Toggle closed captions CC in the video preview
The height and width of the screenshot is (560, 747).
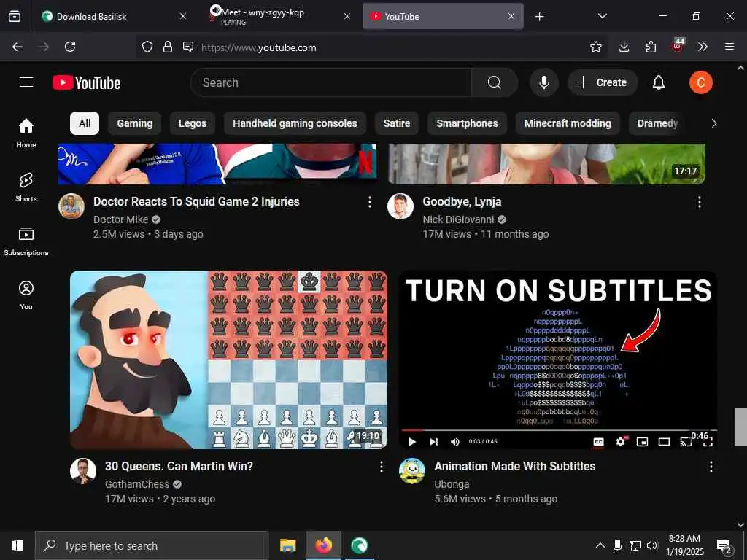[598, 442]
